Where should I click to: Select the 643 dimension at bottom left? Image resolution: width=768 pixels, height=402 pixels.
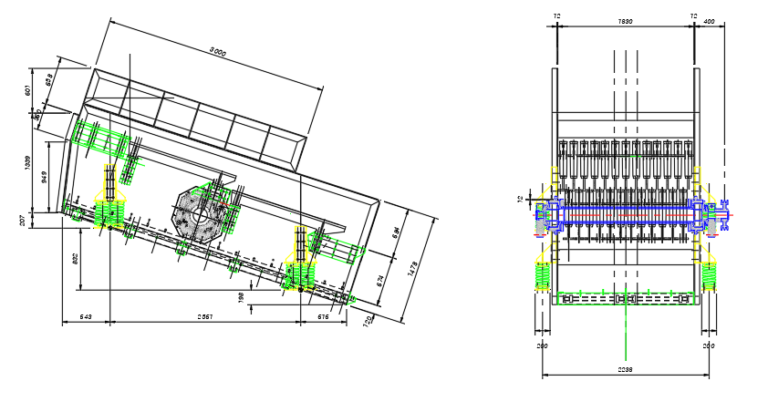[87, 316]
